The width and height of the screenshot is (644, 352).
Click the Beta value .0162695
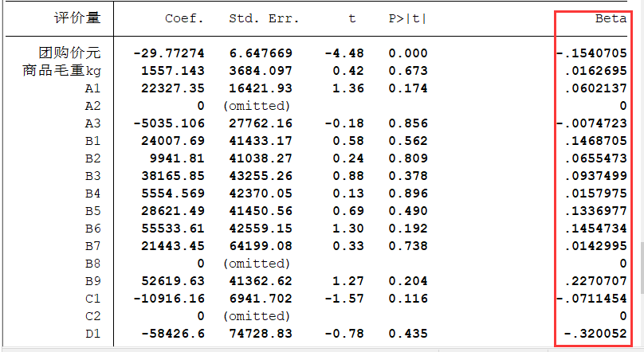tap(596, 71)
